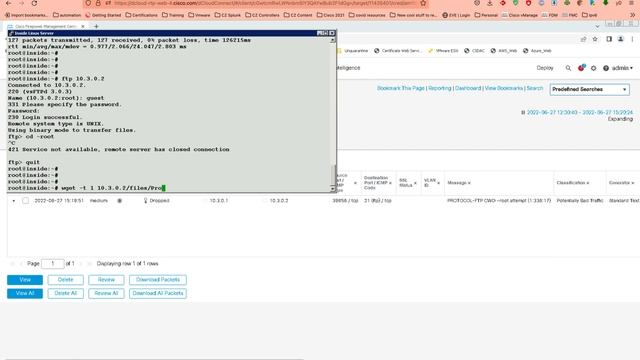The height and width of the screenshot is (360, 640).
Task: Remove the Message column via its x
Action: 469,183
